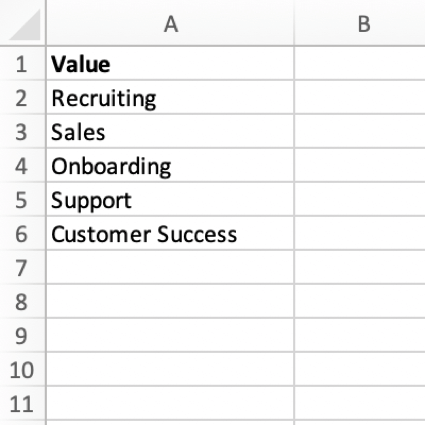
Task: Select row 1 header
Action: 23,63
